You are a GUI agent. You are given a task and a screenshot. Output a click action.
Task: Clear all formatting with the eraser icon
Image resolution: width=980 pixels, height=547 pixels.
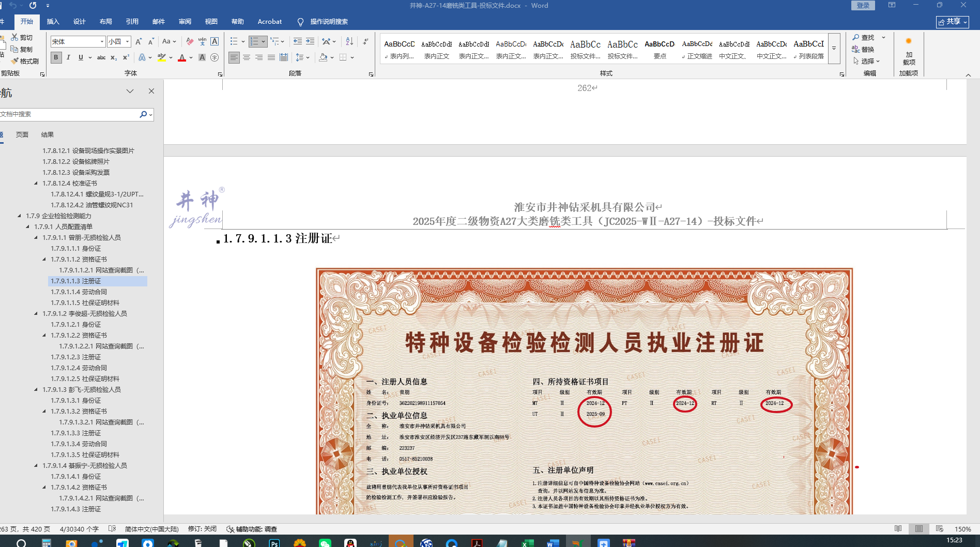point(190,41)
